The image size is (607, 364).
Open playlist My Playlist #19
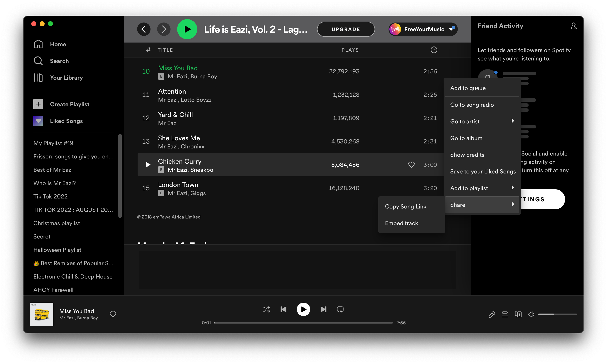tap(53, 143)
